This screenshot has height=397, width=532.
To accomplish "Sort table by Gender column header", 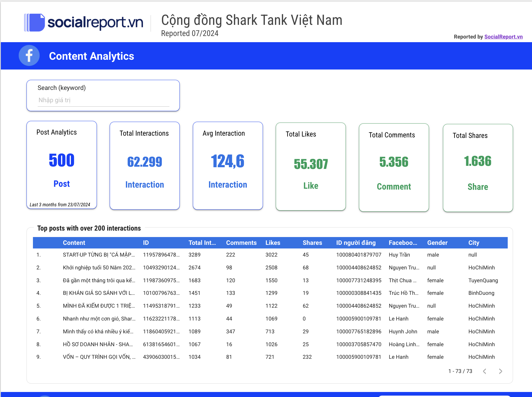I will coord(437,243).
